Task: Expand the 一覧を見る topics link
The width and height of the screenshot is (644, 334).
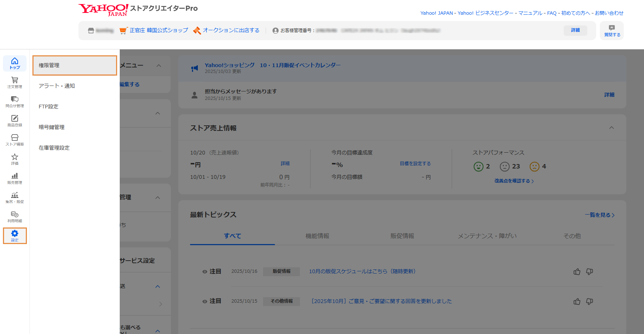Action: [599, 215]
